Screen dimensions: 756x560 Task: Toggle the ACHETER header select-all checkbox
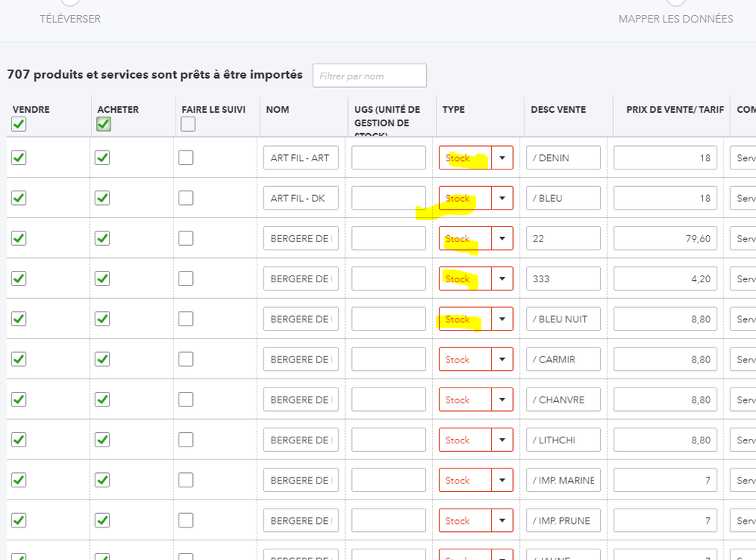coord(104,124)
